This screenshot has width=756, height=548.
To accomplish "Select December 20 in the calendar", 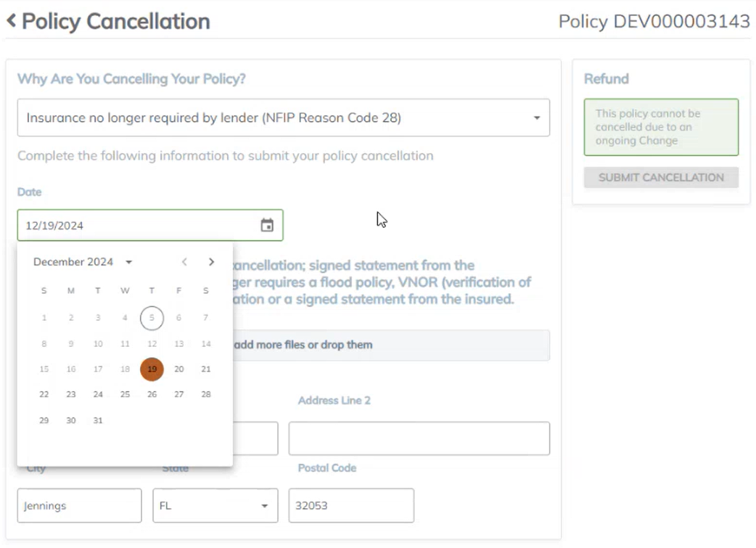I will tap(179, 369).
